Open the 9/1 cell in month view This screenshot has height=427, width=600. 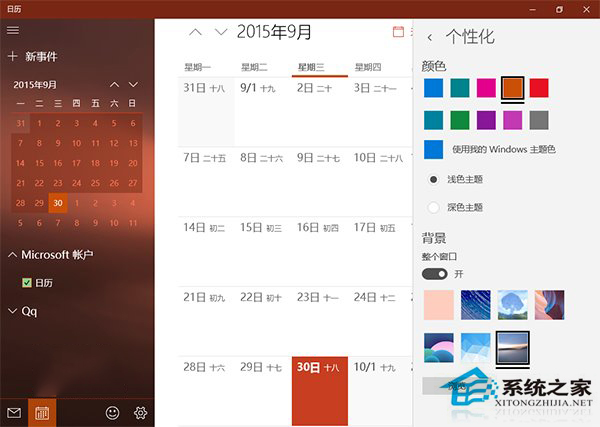click(263, 112)
